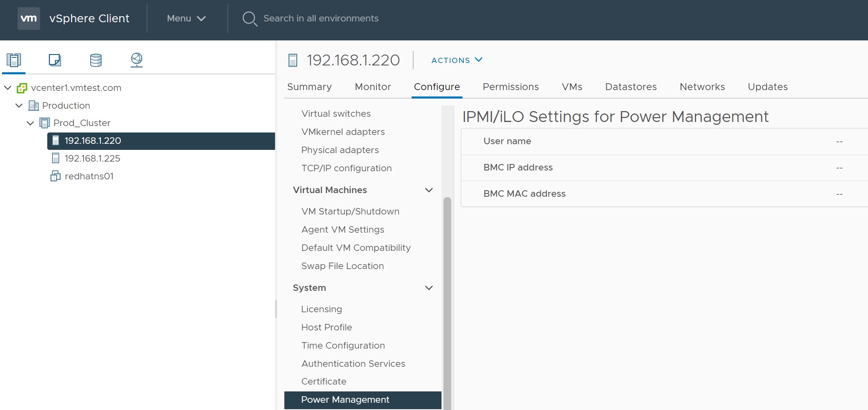Click the VM icon beside redhatns01
Screen dimensions: 868x410
point(55,176)
